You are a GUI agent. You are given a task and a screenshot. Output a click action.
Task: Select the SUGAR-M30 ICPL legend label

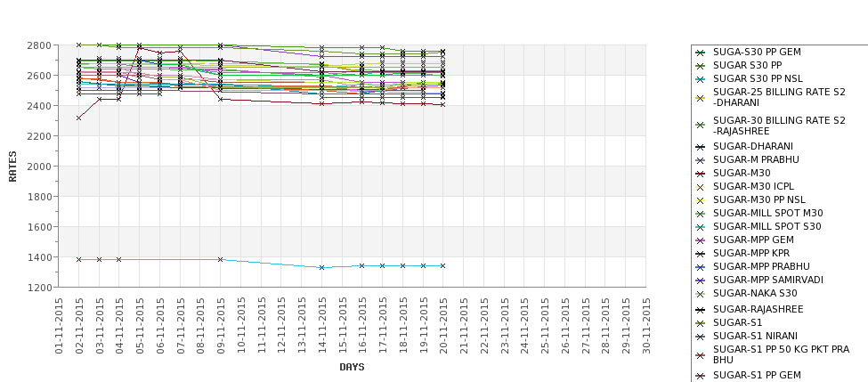pyautogui.click(x=753, y=187)
